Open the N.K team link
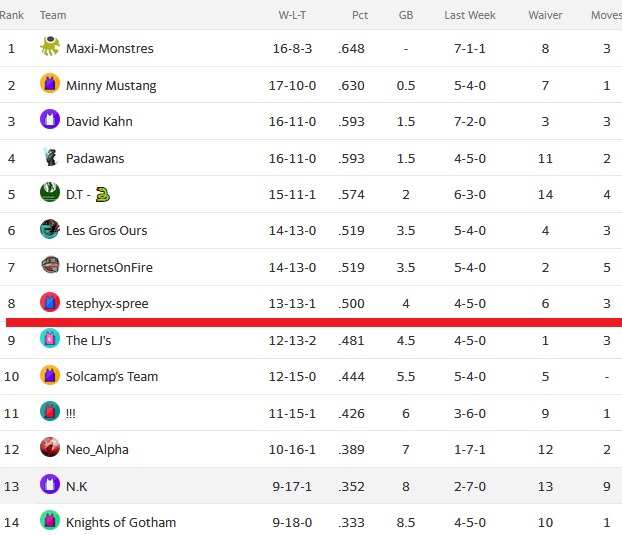The height and width of the screenshot is (535, 622). pos(77,486)
